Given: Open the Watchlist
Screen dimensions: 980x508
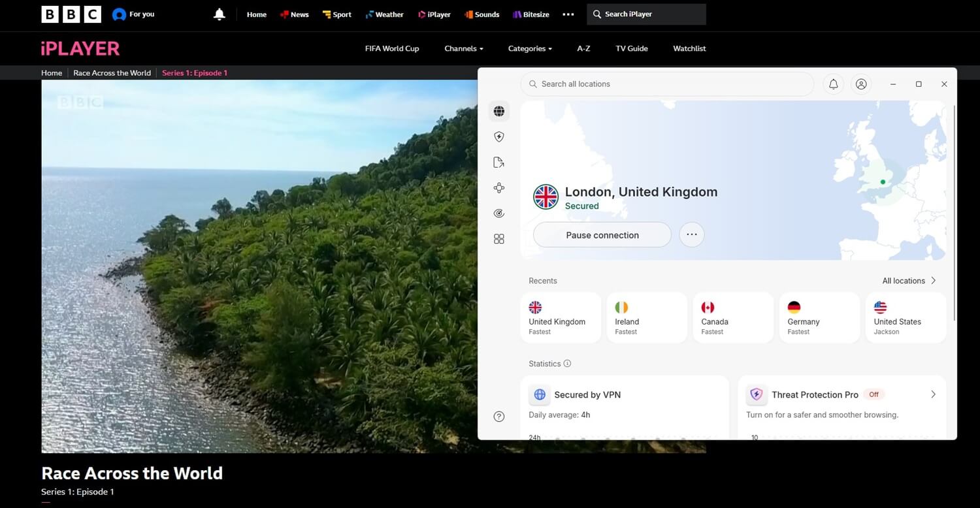Looking at the screenshot, I should point(689,48).
